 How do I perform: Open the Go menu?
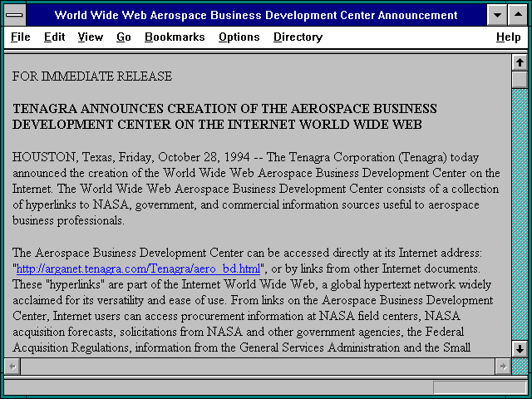(124, 37)
